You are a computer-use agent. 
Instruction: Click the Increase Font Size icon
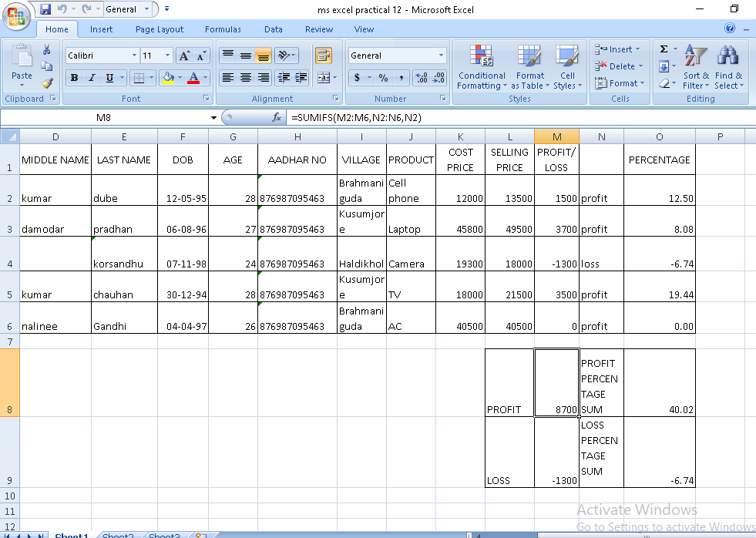pyautogui.click(x=184, y=55)
